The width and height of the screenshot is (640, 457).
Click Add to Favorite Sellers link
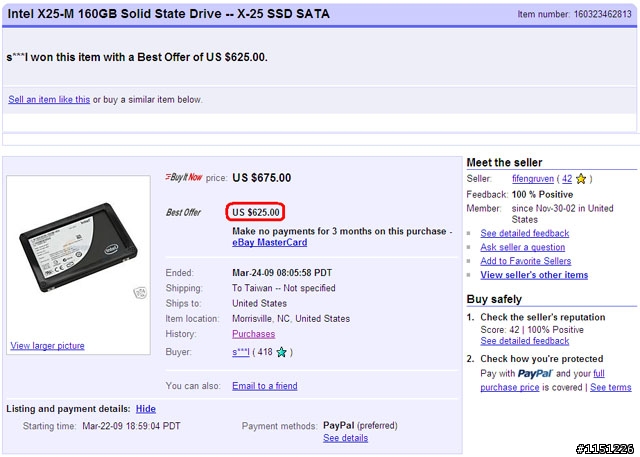tap(526, 261)
